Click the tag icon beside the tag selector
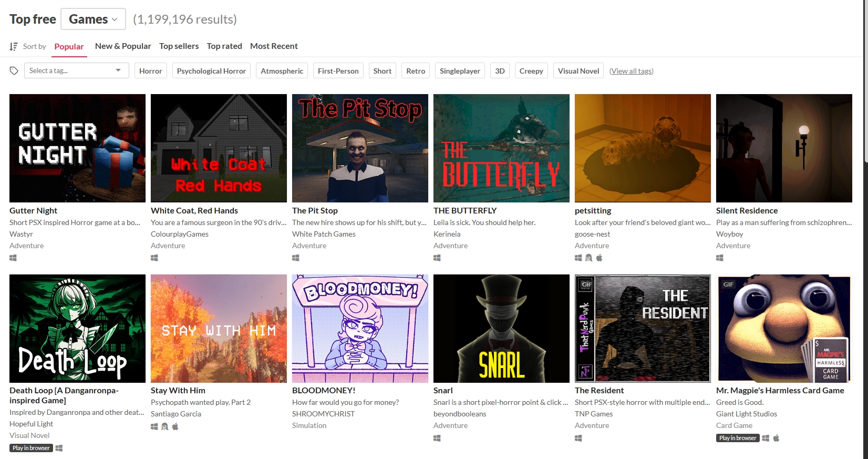This screenshot has width=868, height=459. click(14, 70)
